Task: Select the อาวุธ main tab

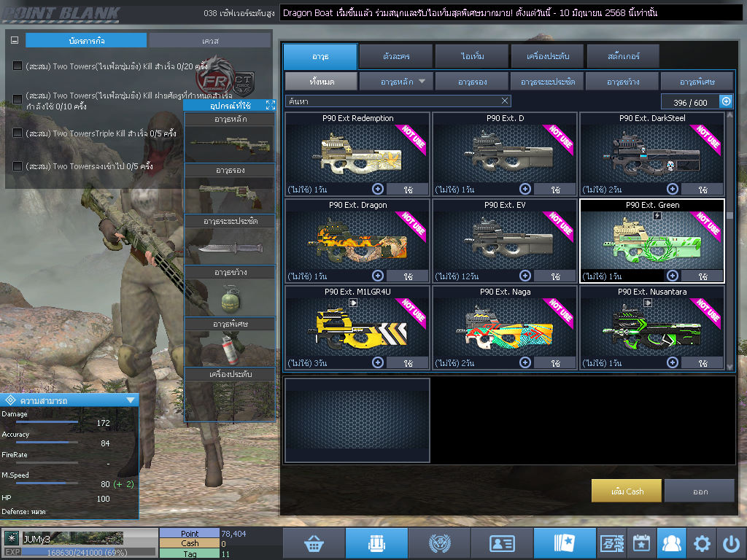Action: [320, 56]
